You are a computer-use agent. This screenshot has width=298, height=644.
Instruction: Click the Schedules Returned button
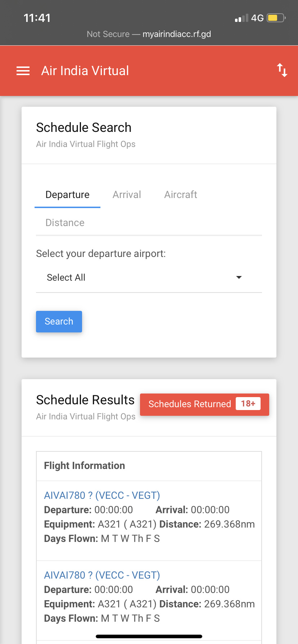click(x=190, y=404)
